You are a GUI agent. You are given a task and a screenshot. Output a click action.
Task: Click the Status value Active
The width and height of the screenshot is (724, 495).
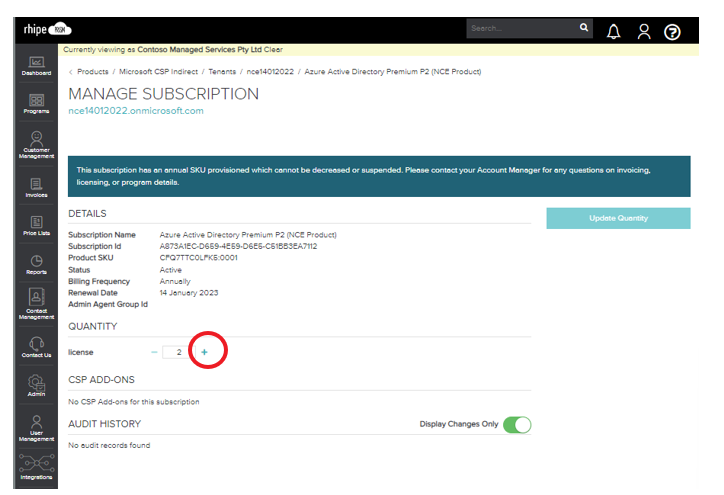[170, 270]
